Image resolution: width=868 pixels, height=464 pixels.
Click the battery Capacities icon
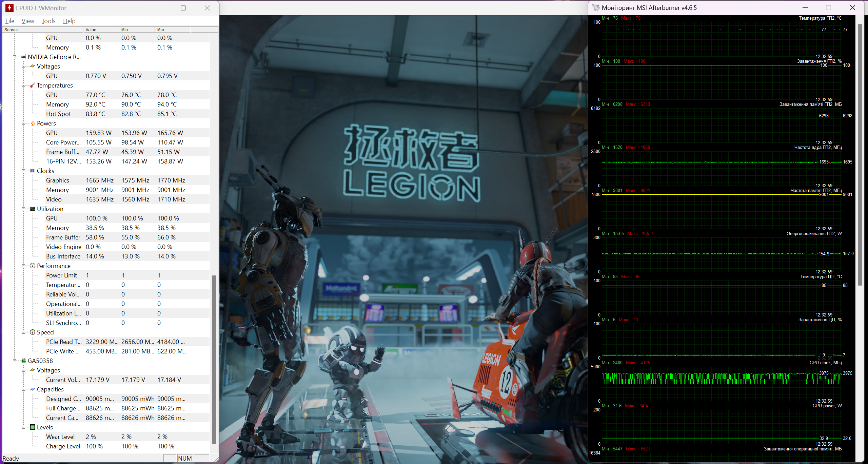click(x=33, y=389)
